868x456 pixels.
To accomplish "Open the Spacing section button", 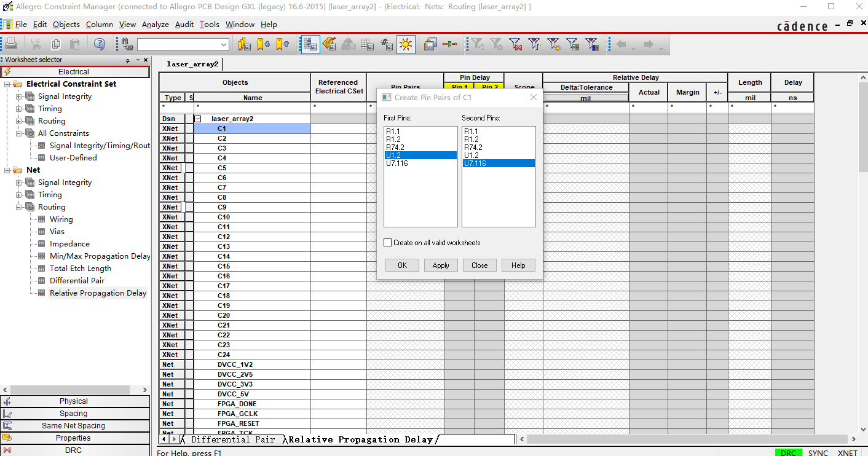I will pos(74,414).
